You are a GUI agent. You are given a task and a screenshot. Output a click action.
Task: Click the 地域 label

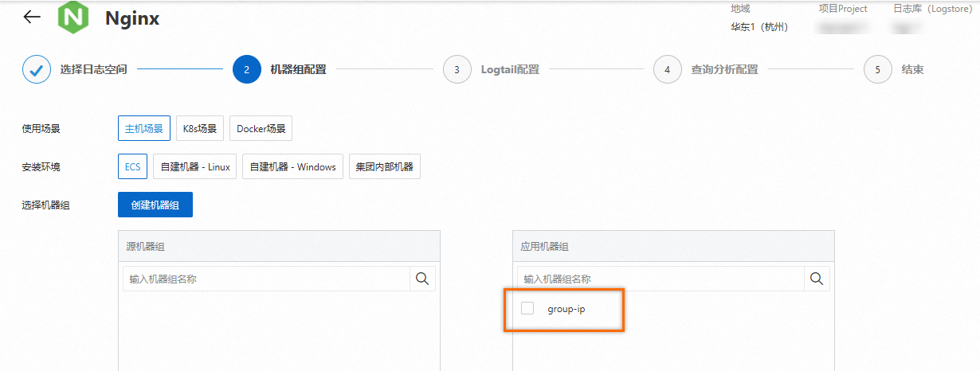[x=741, y=9]
